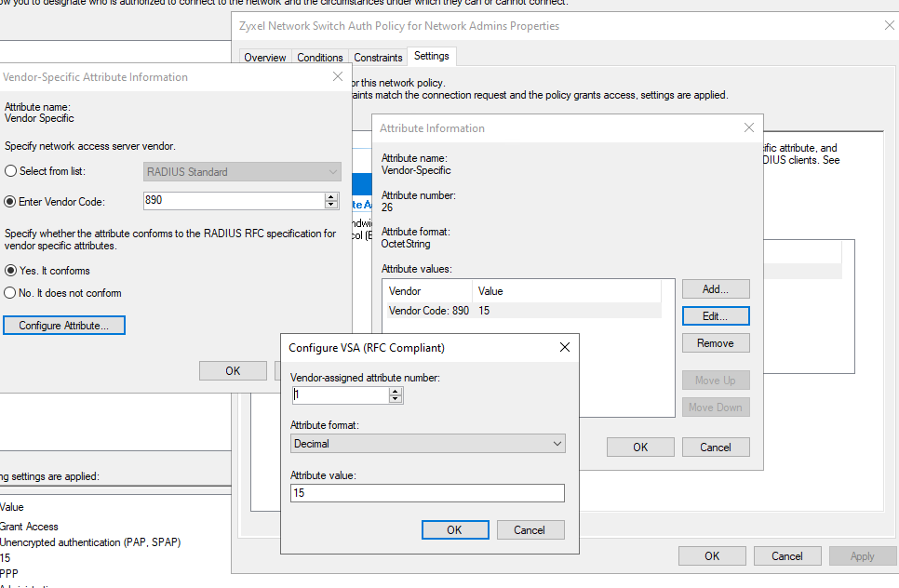Click into the vendor code field showing 890
The image size is (899, 588).
click(x=234, y=201)
